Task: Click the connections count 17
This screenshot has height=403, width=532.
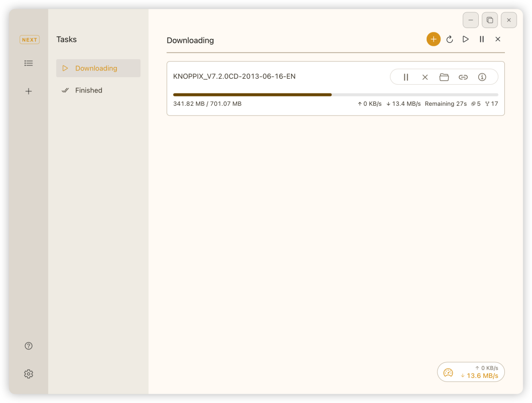Action: pos(492,104)
